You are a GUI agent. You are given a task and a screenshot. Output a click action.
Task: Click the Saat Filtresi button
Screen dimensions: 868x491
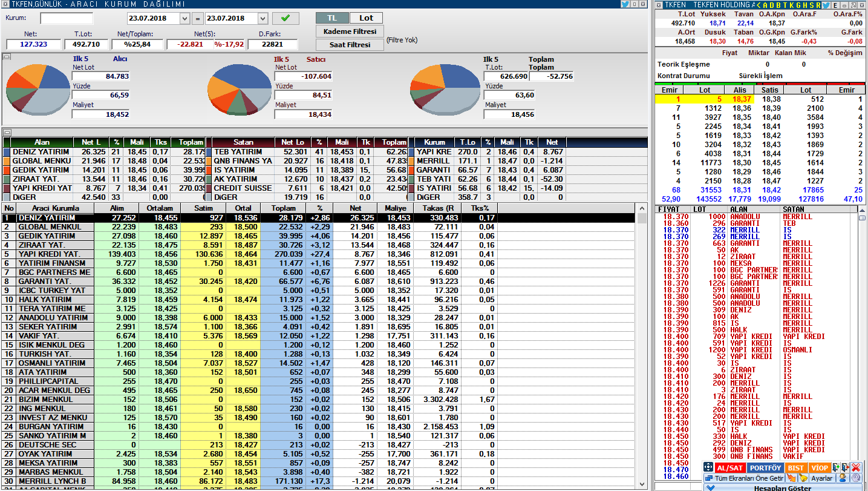click(x=350, y=44)
